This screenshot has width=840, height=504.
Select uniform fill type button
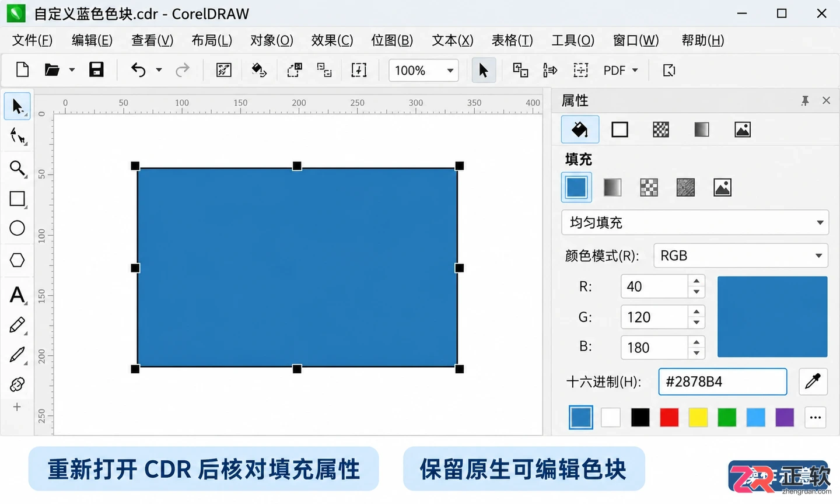576,187
